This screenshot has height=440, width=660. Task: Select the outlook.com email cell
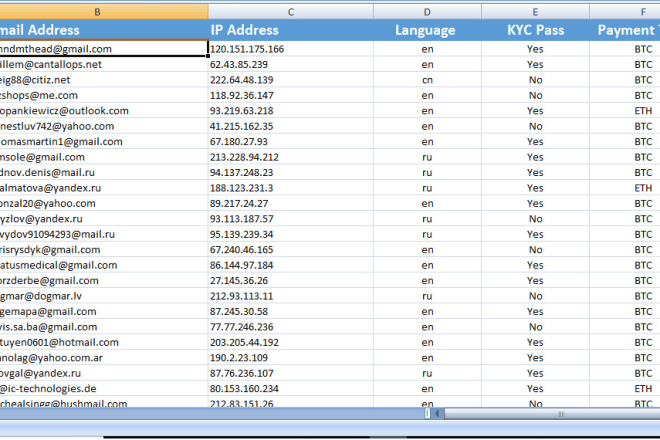pos(104,111)
